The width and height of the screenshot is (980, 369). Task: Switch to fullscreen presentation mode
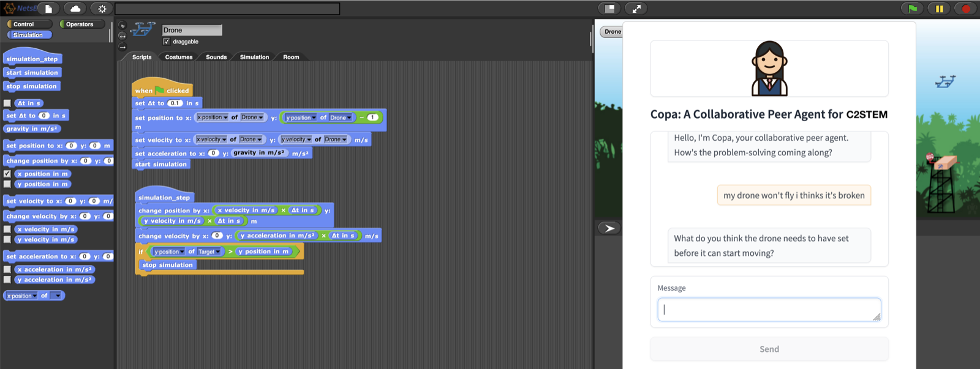636,9
